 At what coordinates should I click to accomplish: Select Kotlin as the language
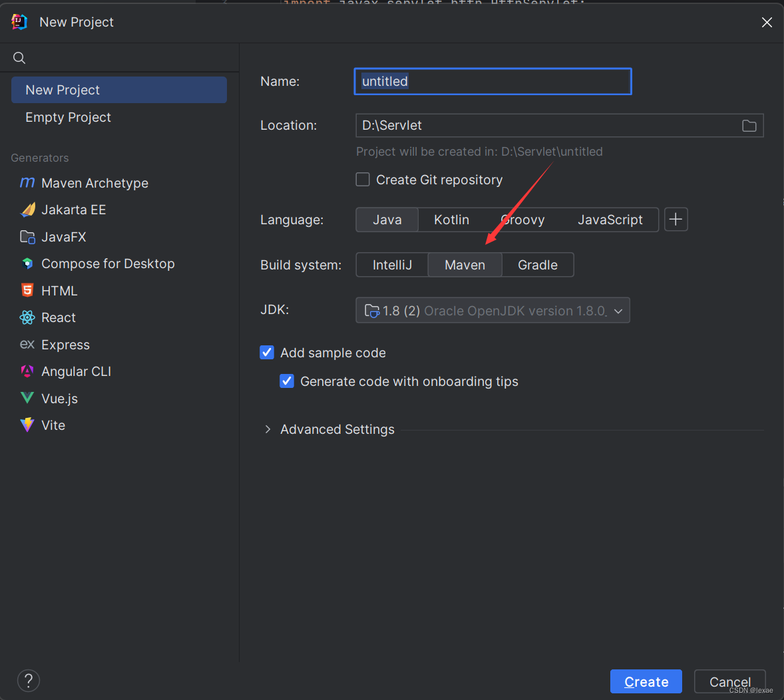pos(451,220)
